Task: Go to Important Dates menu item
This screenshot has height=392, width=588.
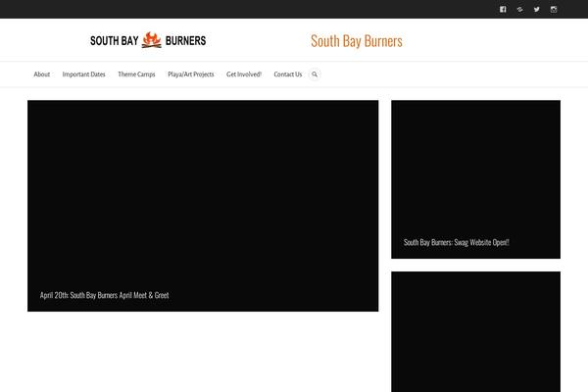Action: [x=84, y=74]
